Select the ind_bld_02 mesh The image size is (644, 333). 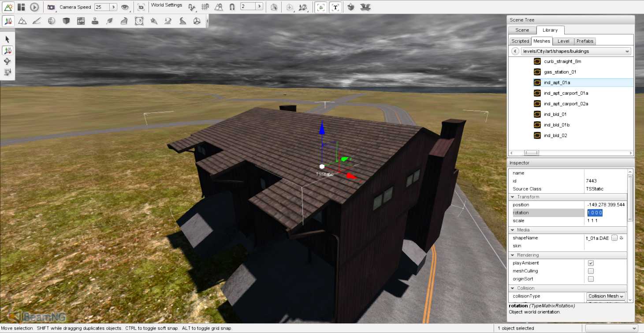coord(555,135)
